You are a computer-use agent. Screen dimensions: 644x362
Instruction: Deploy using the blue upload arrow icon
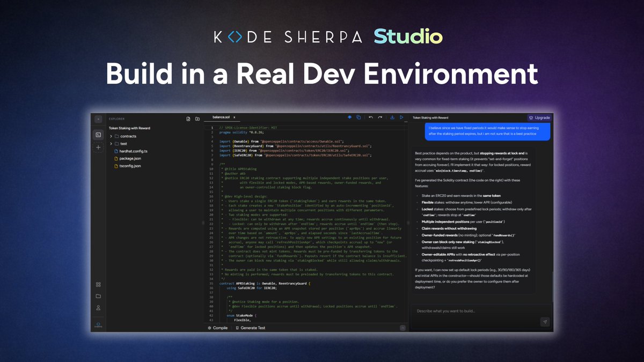point(350,117)
